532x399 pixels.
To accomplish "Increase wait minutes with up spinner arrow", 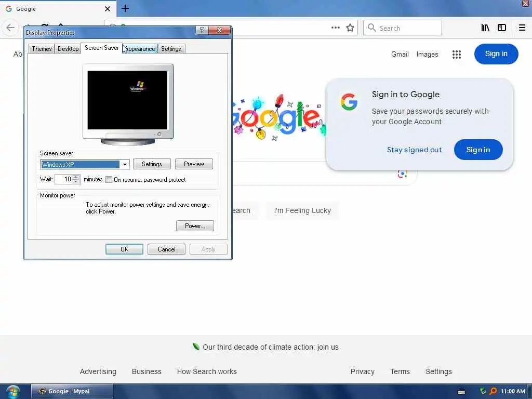I will (76, 177).
